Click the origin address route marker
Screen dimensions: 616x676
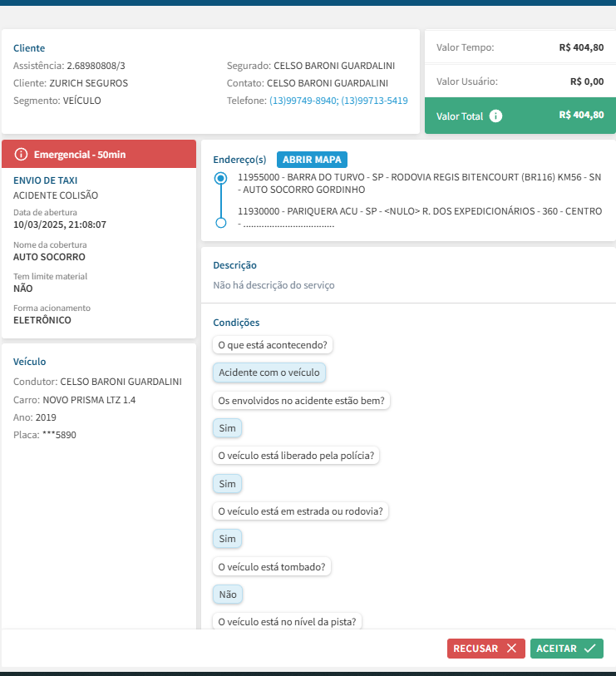220,178
